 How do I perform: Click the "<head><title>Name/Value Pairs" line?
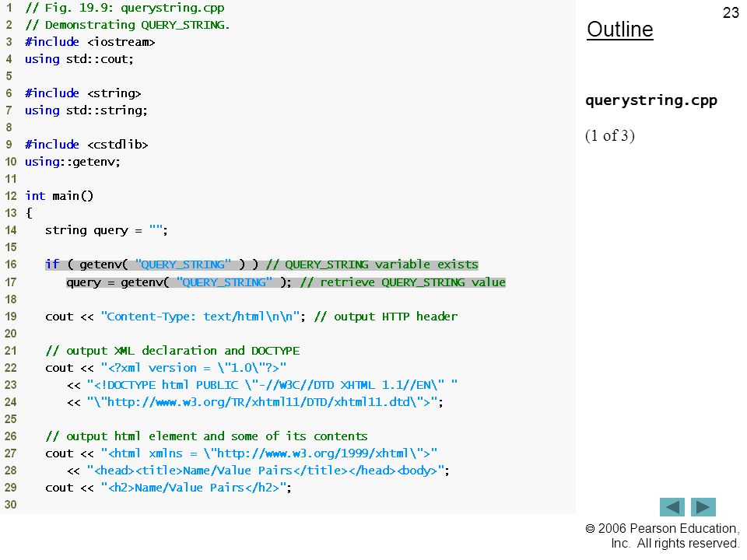click(x=258, y=471)
